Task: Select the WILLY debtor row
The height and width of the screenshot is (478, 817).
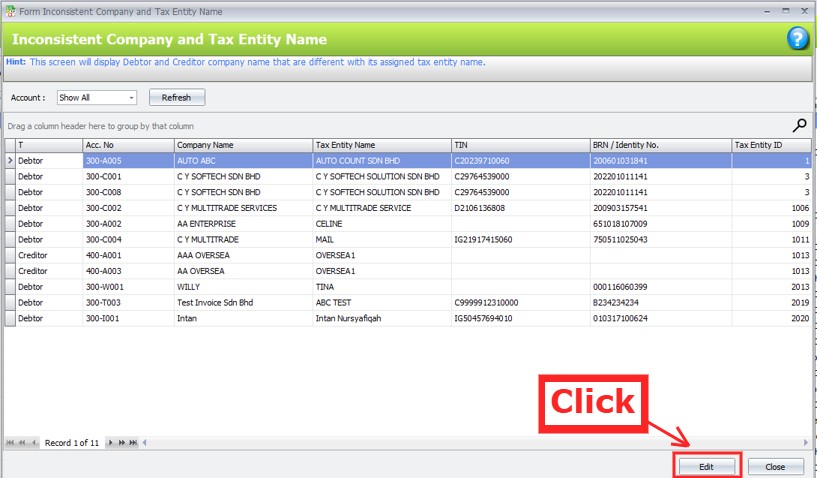Action: tap(240, 286)
